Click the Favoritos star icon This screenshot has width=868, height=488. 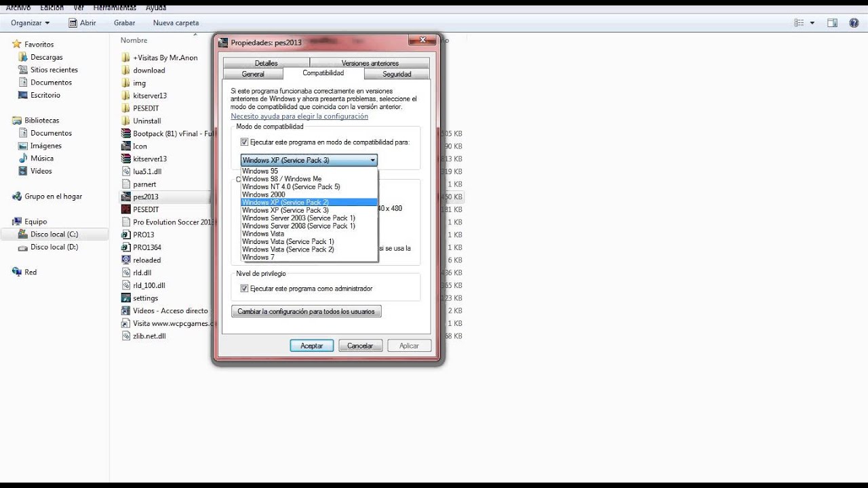pyautogui.click(x=17, y=44)
